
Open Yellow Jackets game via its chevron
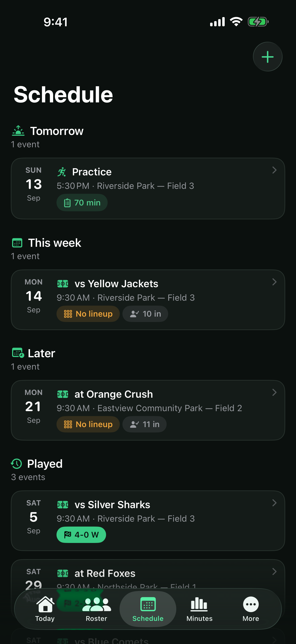pos(274,282)
